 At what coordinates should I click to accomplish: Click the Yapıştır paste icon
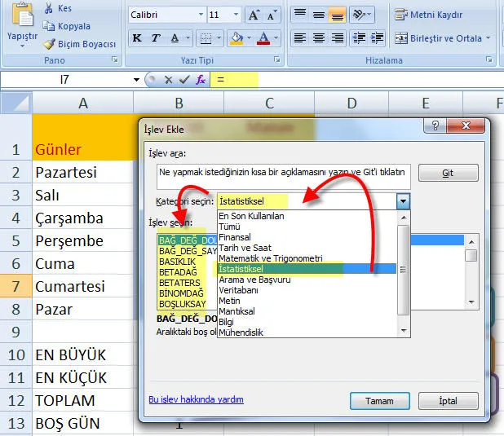21,15
